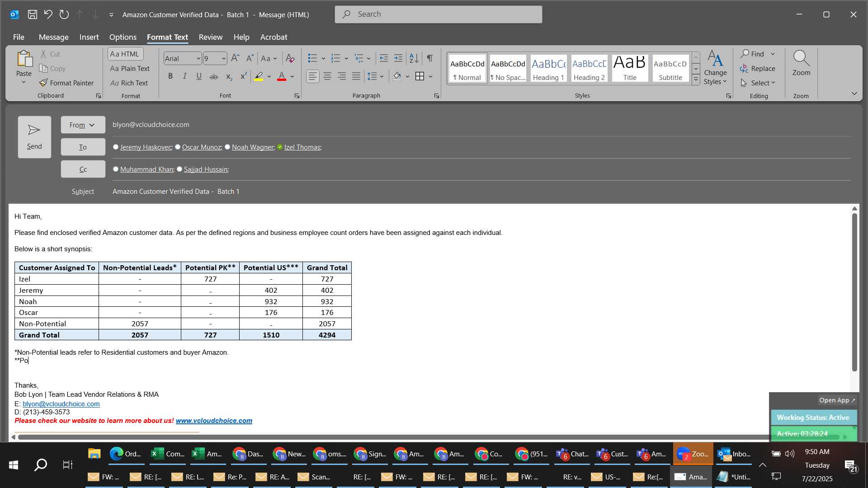Switch to the Options tab
Image resolution: width=868 pixels, height=488 pixels.
pos(123,37)
